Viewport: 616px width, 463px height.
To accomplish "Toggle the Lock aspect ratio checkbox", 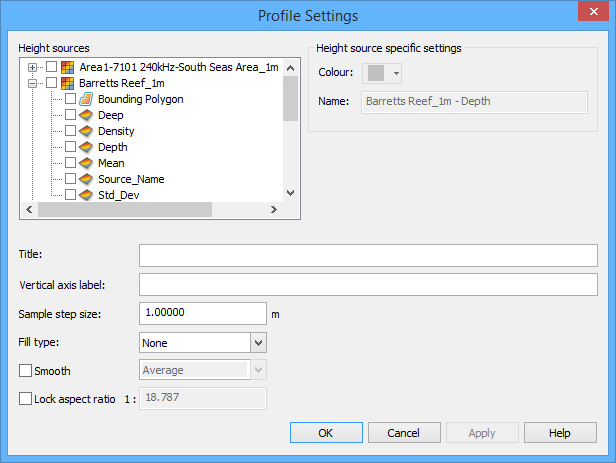I will pos(26,399).
